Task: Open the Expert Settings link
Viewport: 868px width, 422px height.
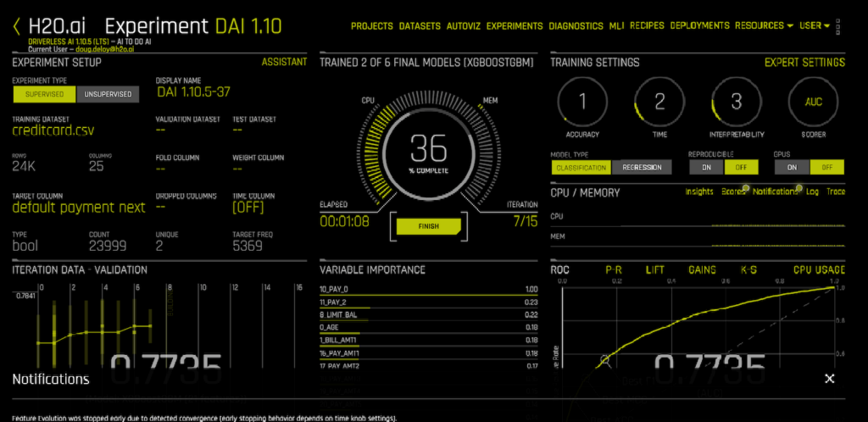Action: pyautogui.click(x=804, y=62)
